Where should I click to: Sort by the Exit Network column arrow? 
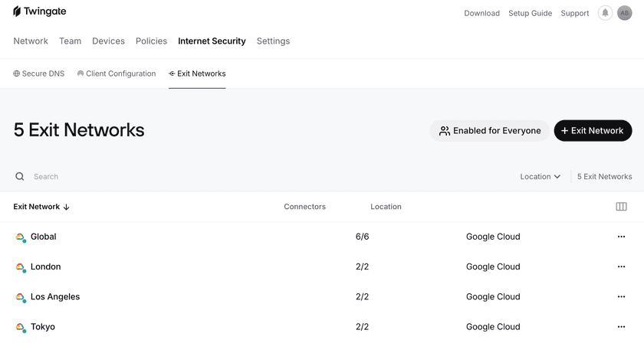67,207
